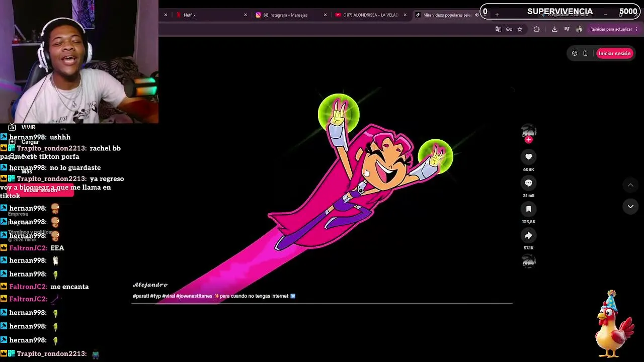
Task: Seek the video using the progress bar
Action: pos(322,303)
